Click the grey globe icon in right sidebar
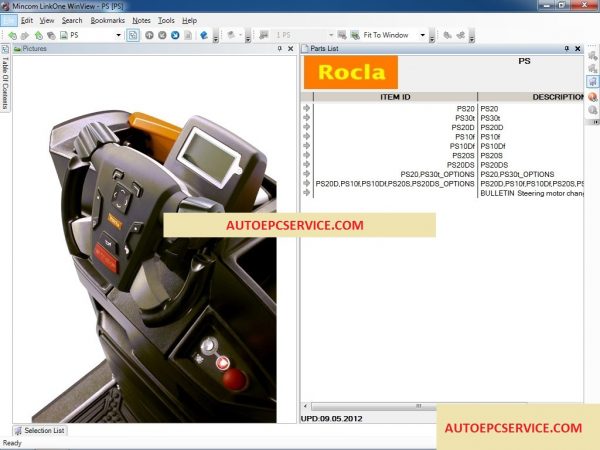The image size is (600, 450). [x=593, y=110]
